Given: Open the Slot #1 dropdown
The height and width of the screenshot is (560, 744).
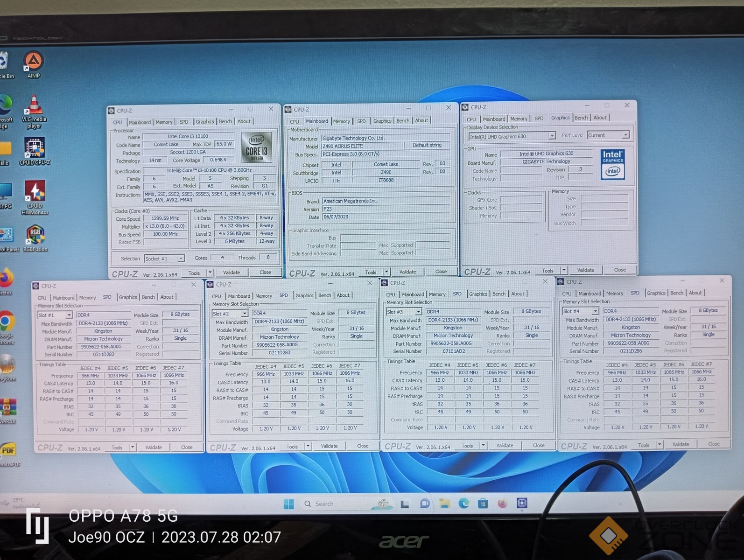Looking at the screenshot, I should (x=55, y=315).
